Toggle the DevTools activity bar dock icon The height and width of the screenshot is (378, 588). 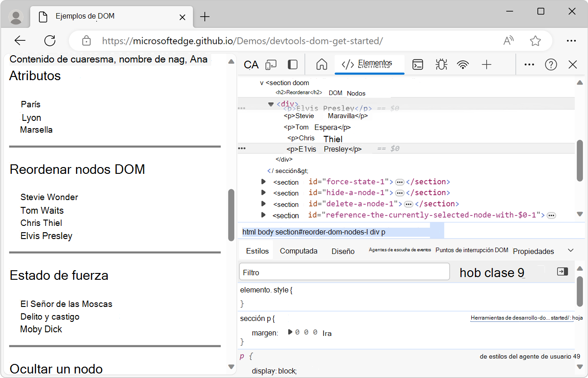(293, 65)
